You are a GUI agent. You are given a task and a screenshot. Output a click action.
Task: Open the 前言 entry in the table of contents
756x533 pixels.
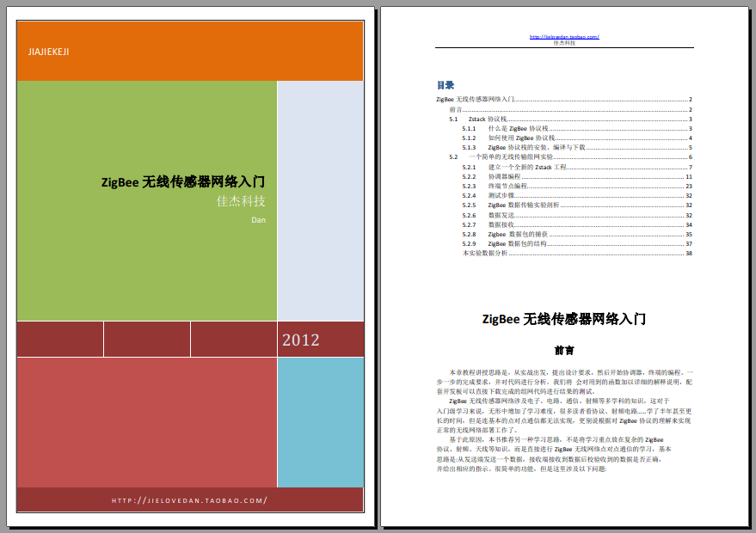coord(571,109)
